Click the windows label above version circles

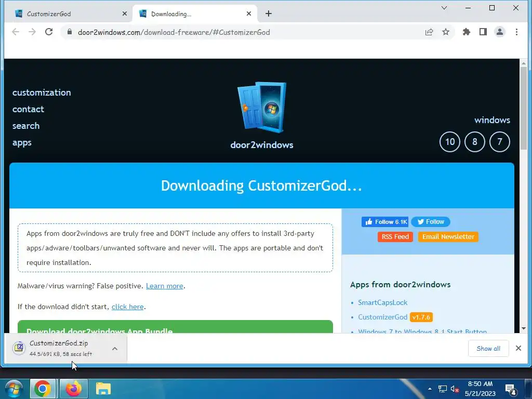492,120
